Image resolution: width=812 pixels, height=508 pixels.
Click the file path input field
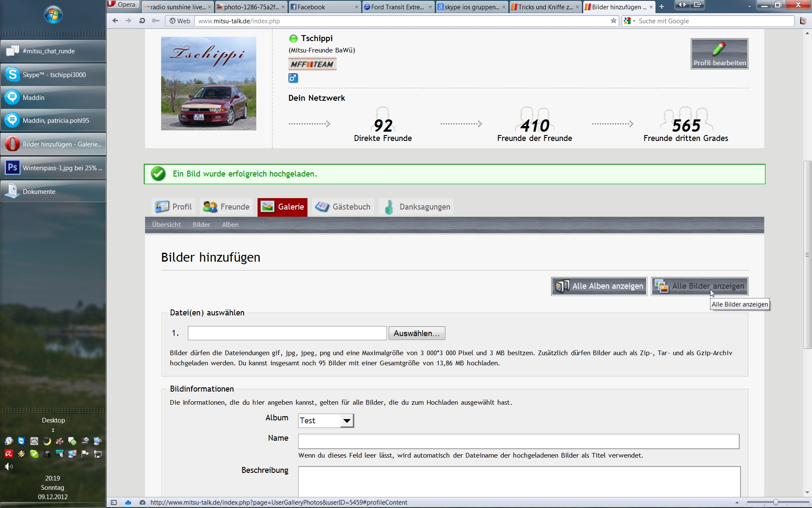287,333
